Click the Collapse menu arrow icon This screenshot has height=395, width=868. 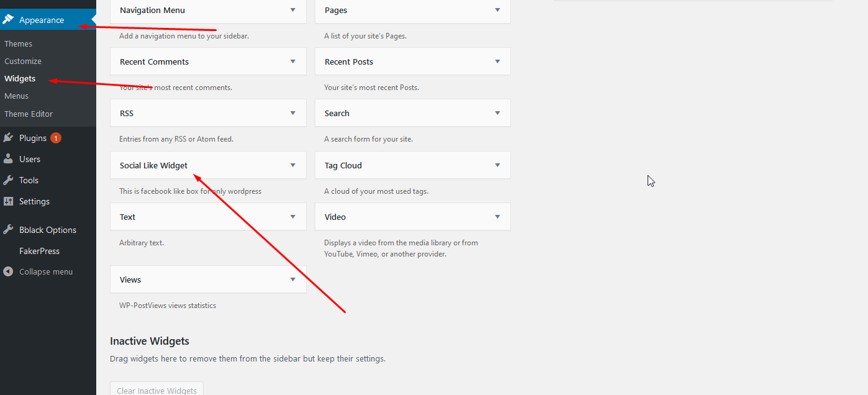tap(8, 271)
